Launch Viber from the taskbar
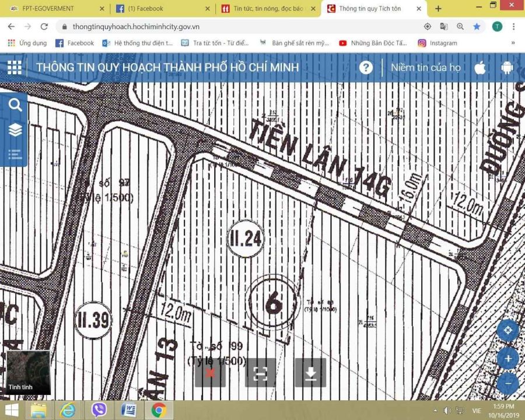This screenshot has width=525, height=420. point(99,409)
